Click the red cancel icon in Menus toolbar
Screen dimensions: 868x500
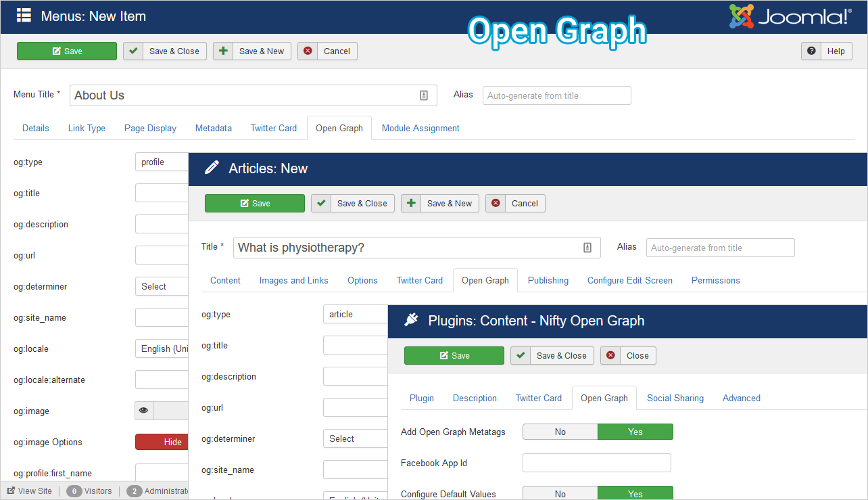[308, 51]
